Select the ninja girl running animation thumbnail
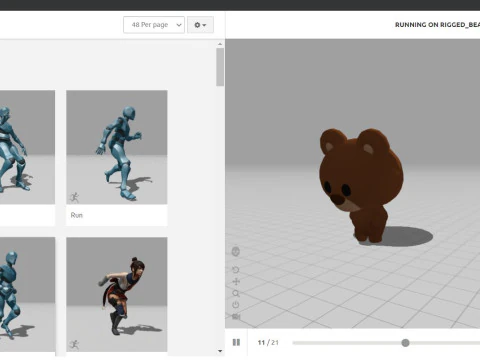480x360 pixels. pos(117,294)
